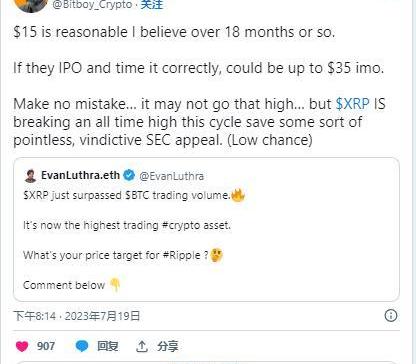Click the share upload arrow icon
This screenshot has height=364, width=416.
pos(142,346)
